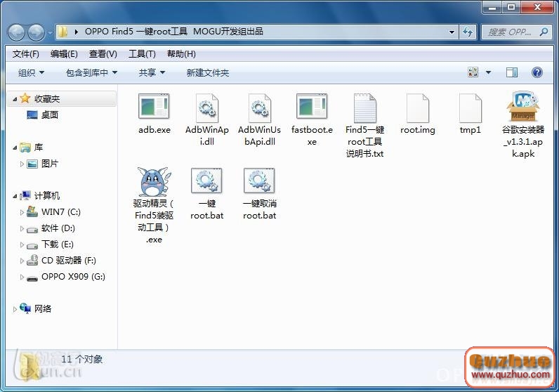Select the root.img file icon
Image resolution: width=559 pixels, height=392 pixels.
point(417,107)
